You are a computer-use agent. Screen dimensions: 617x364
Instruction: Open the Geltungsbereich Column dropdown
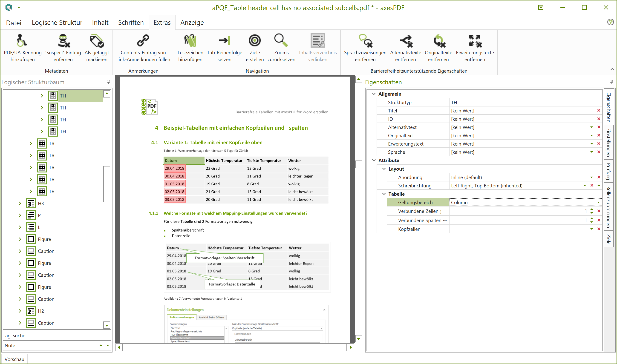598,203
